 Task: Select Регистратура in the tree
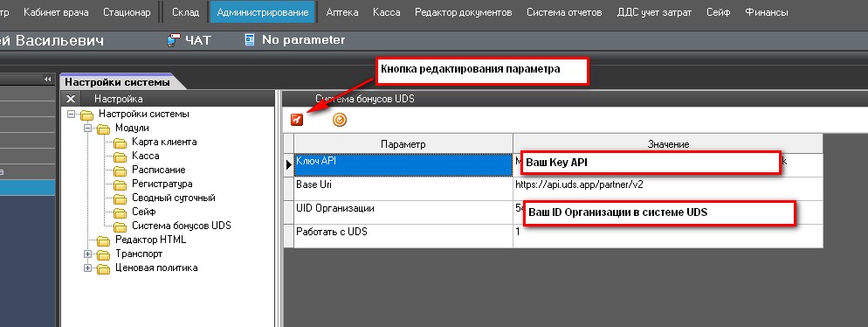pyautogui.click(x=162, y=184)
